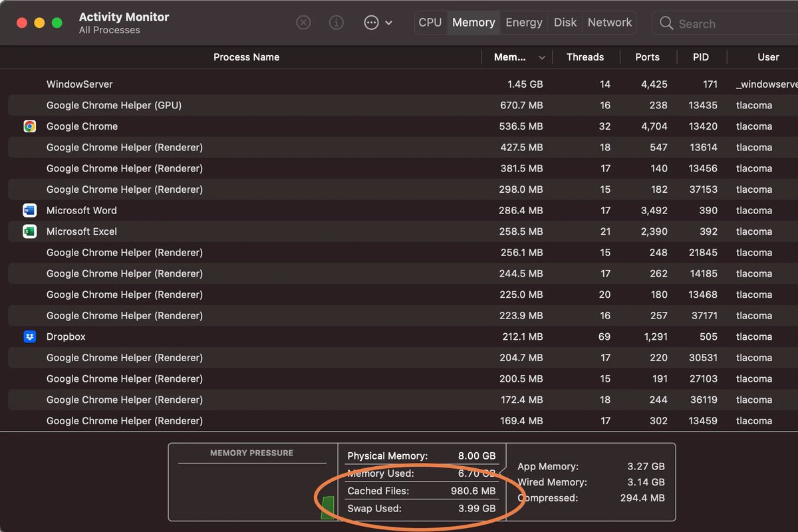Select the Microsoft Word app icon

[29, 210]
